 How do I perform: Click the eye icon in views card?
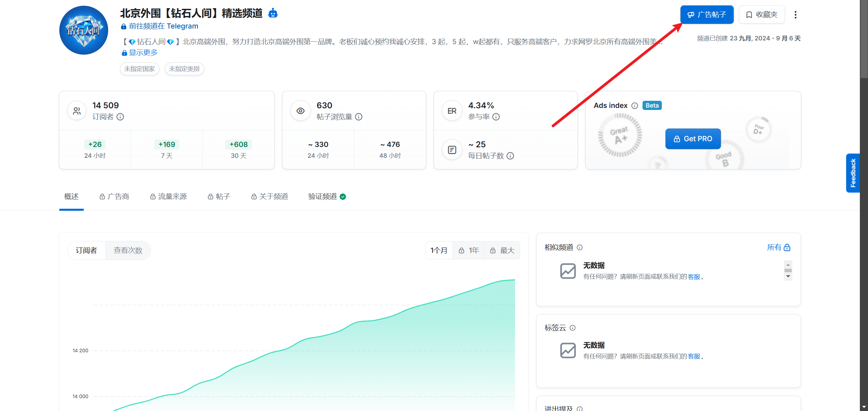(x=300, y=111)
